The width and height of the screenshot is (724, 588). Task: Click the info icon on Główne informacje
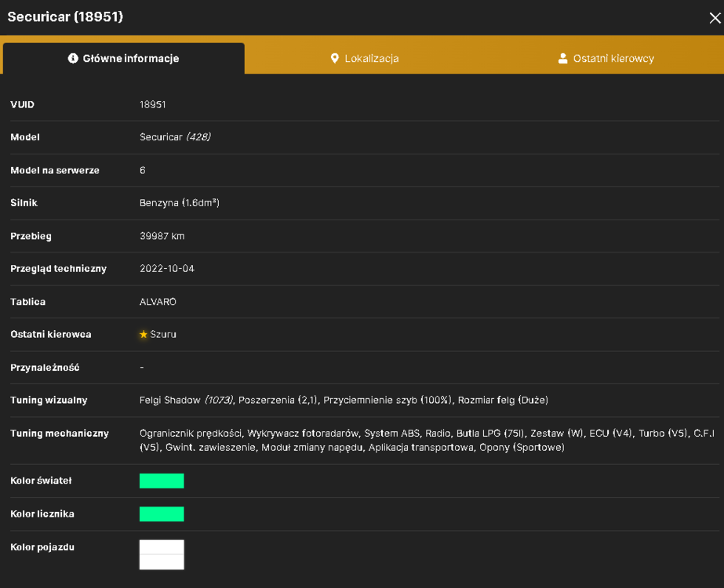(x=73, y=58)
